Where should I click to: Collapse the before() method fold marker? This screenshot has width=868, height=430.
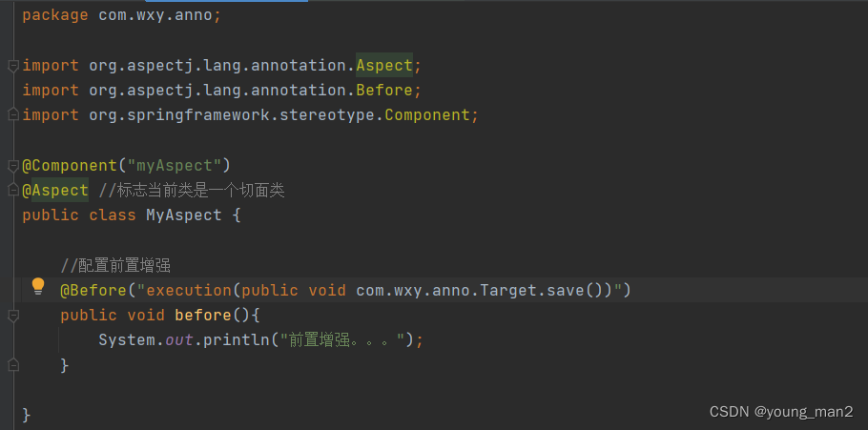pos(12,315)
